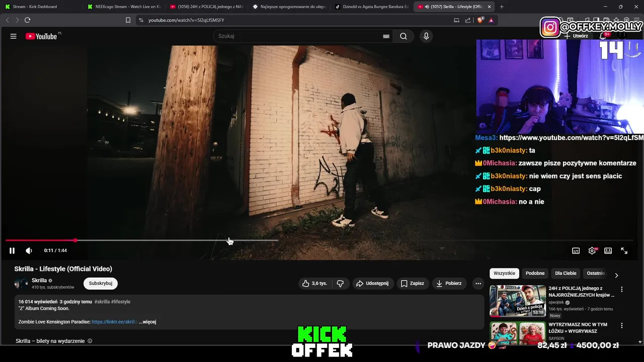Click the share page icon in address bar
Image resolution: width=644 pixels, height=362 pixels.
point(468,20)
